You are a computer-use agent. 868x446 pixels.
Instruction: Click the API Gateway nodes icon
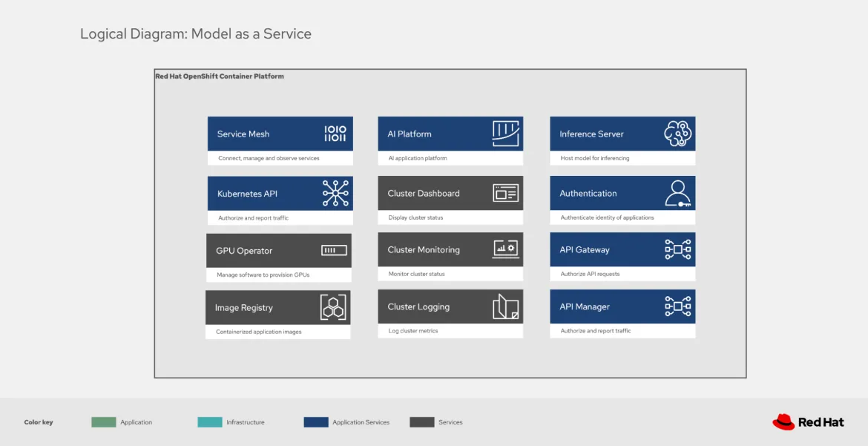pos(677,250)
